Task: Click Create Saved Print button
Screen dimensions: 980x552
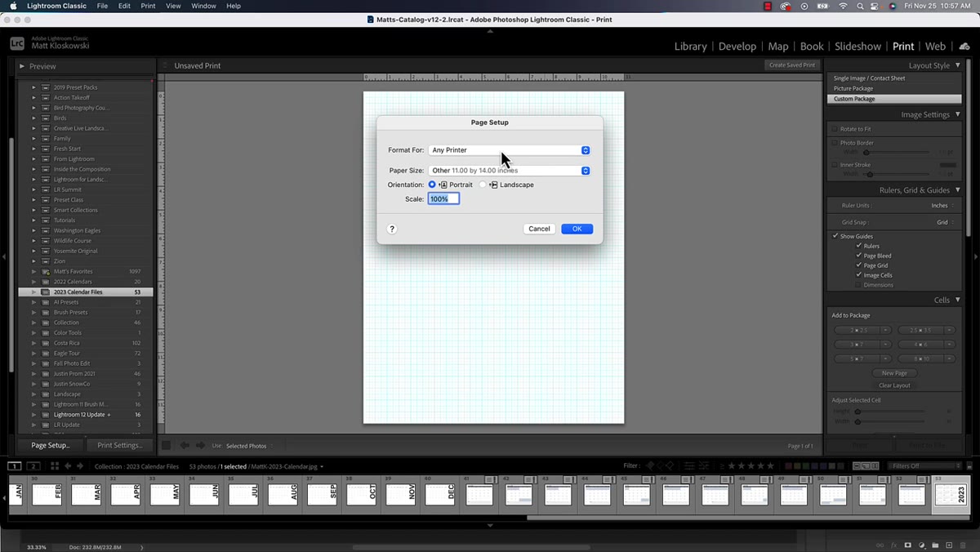Action: point(792,65)
